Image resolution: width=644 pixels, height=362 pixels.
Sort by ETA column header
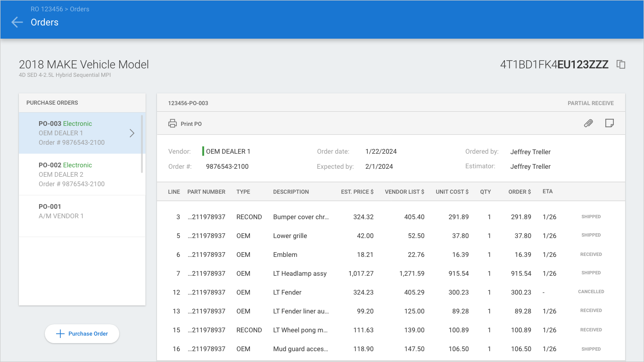coord(548,191)
